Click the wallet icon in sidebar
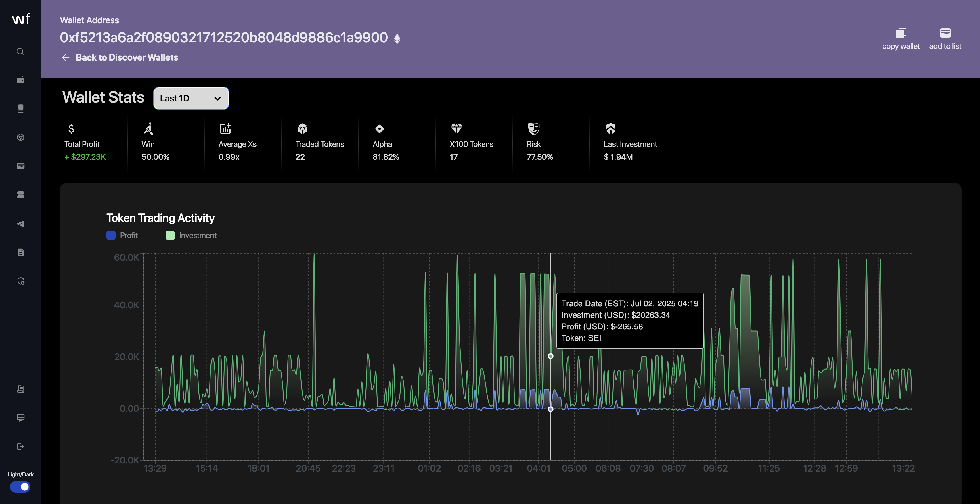 [x=20, y=80]
